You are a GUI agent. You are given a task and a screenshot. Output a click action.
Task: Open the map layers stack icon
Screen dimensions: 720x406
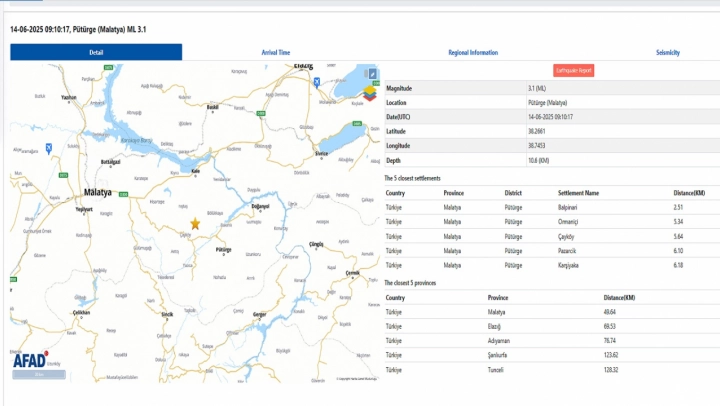372,95
